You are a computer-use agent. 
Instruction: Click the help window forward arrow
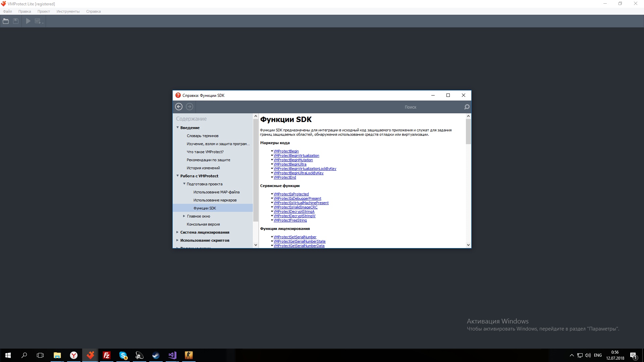tap(190, 107)
